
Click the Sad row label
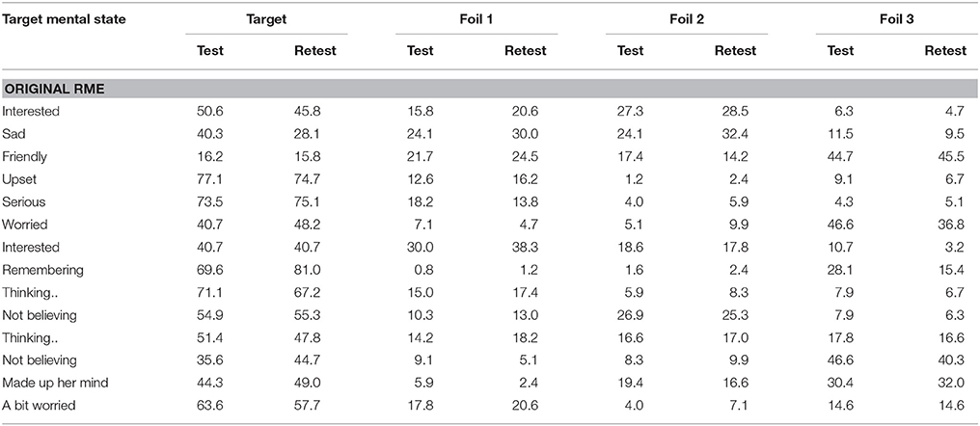12,134
